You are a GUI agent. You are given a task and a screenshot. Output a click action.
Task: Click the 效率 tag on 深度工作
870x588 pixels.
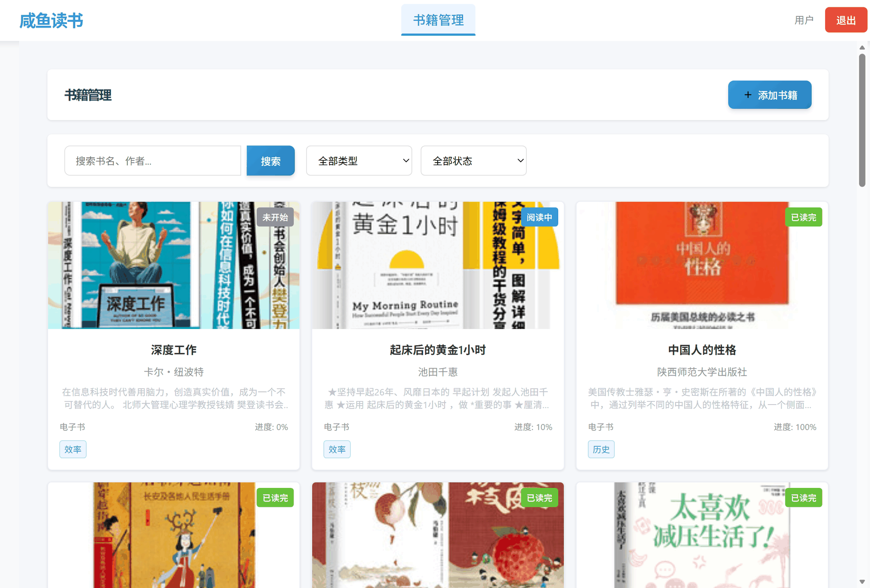[72, 449]
